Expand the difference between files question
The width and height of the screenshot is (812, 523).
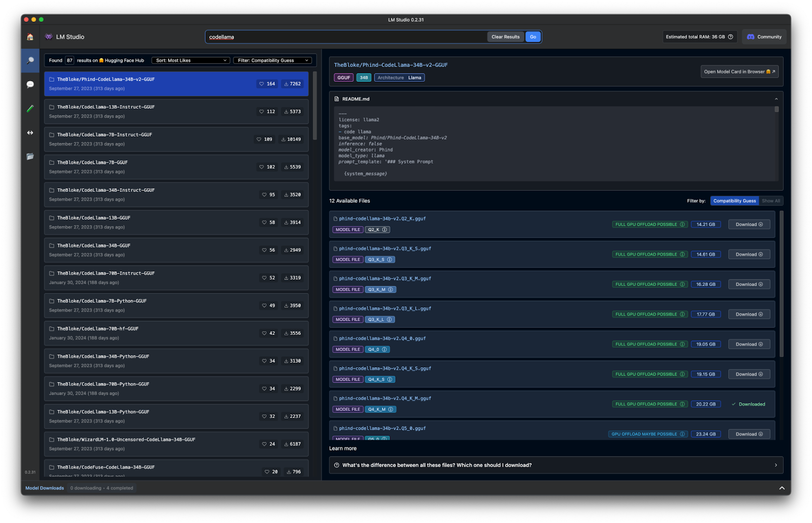(556, 465)
